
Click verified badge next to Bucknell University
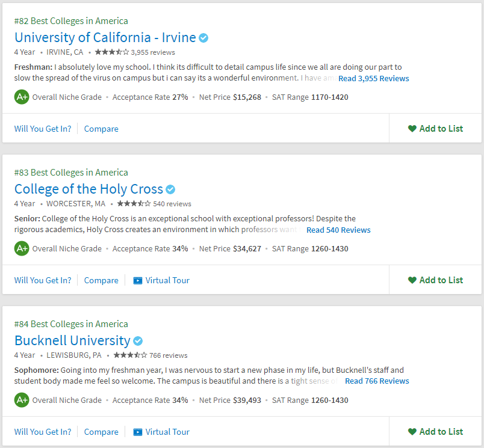tap(138, 341)
